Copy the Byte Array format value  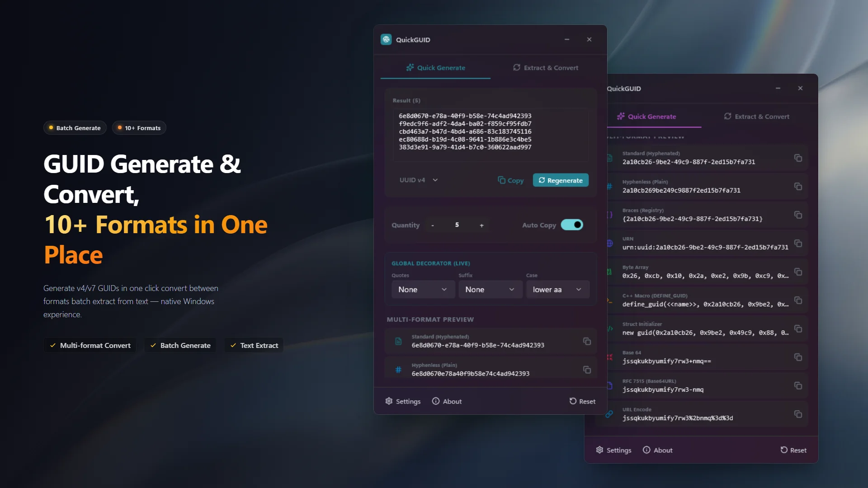point(798,272)
